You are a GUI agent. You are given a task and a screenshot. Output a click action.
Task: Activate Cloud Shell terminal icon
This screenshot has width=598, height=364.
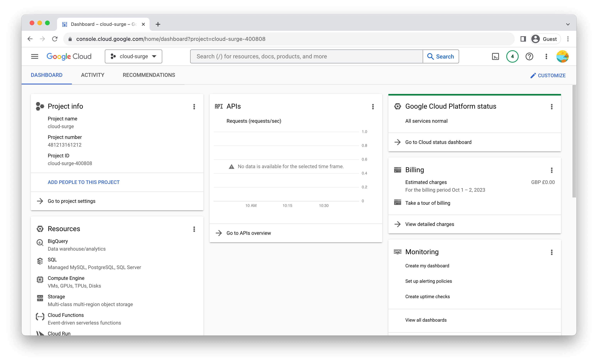495,57
